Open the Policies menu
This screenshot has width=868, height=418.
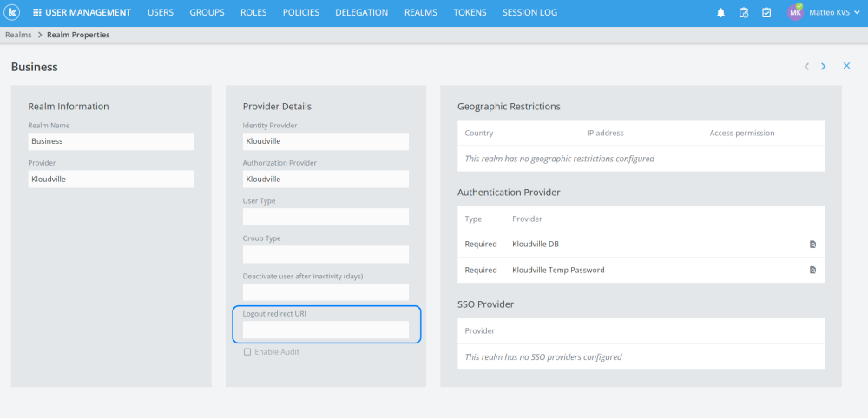(x=301, y=13)
